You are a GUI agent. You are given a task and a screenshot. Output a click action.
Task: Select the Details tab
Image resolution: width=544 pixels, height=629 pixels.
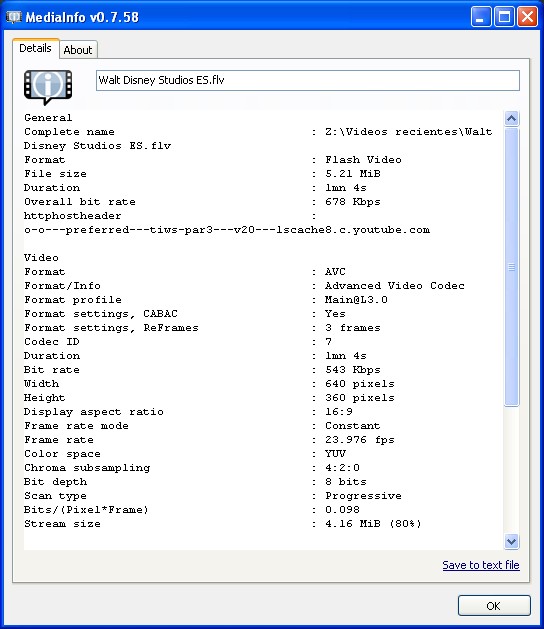35,48
